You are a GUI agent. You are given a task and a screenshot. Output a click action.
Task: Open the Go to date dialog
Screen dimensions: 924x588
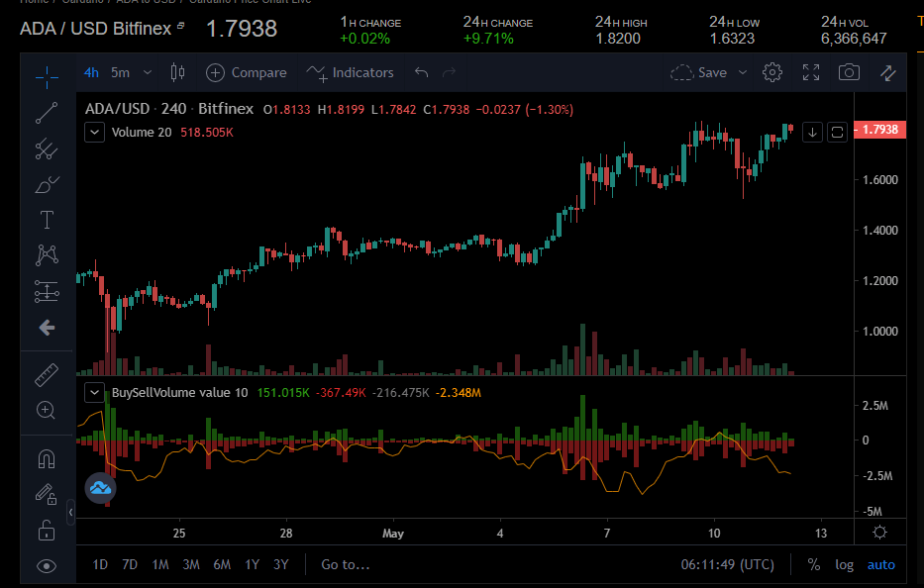click(346, 564)
